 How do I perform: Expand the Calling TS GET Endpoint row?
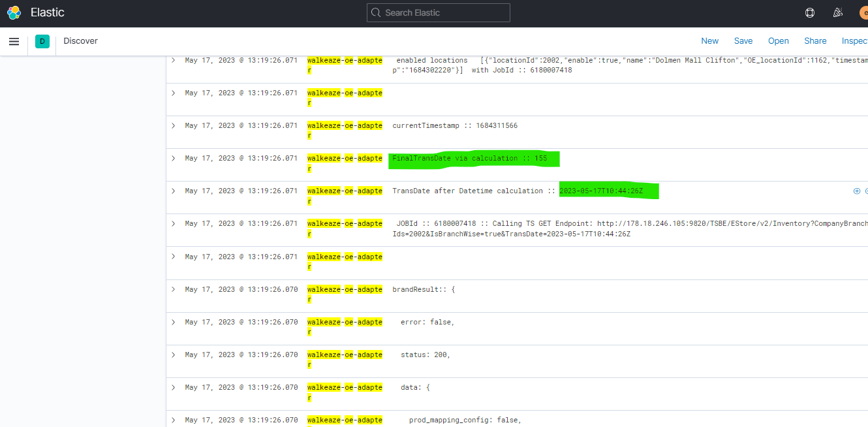[x=174, y=223]
